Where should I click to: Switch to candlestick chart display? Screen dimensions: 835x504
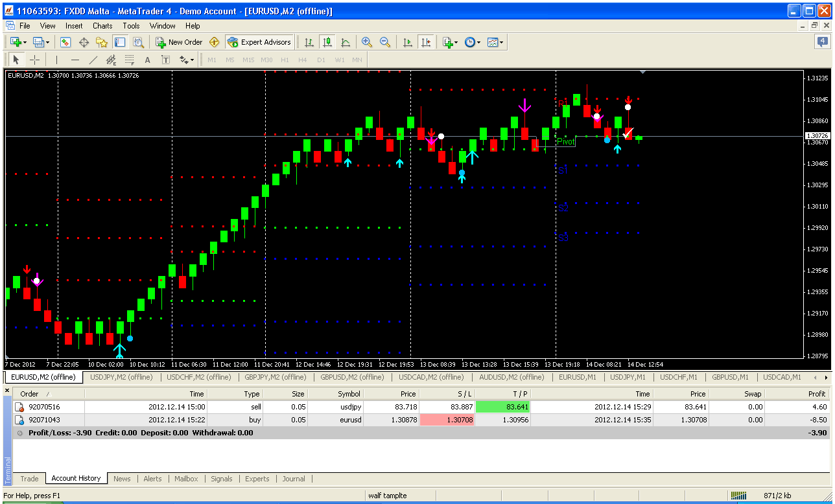[327, 42]
